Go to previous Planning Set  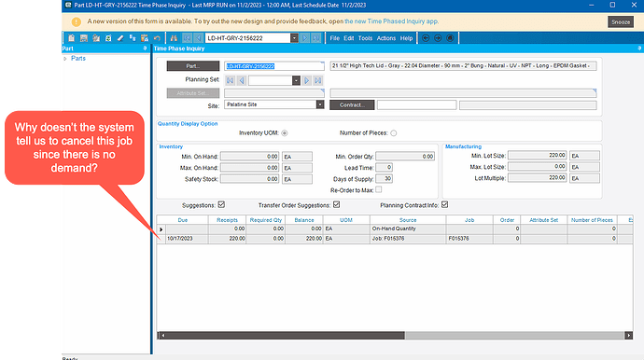click(242, 80)
